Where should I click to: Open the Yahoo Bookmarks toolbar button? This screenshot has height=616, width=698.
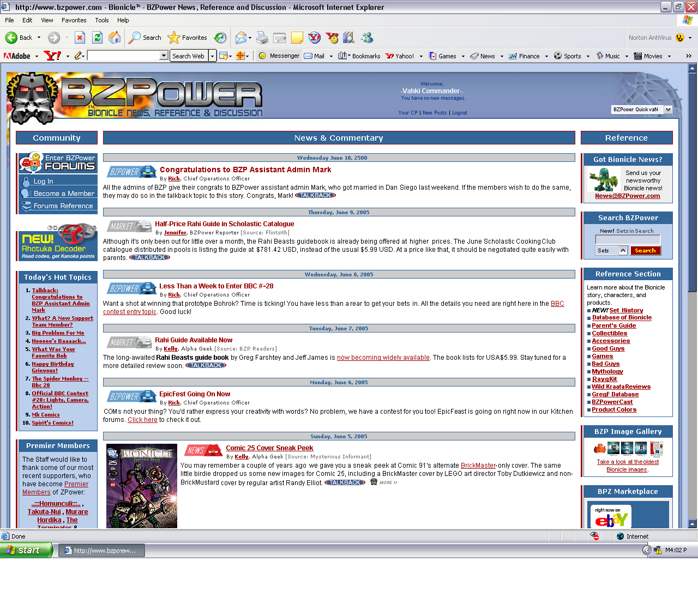(x=359, y=56)
